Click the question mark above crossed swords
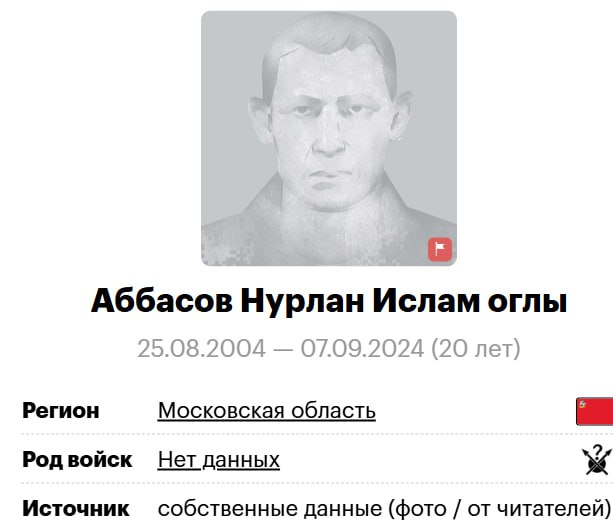Screen dimensions: 613x520 click(597, 452)
